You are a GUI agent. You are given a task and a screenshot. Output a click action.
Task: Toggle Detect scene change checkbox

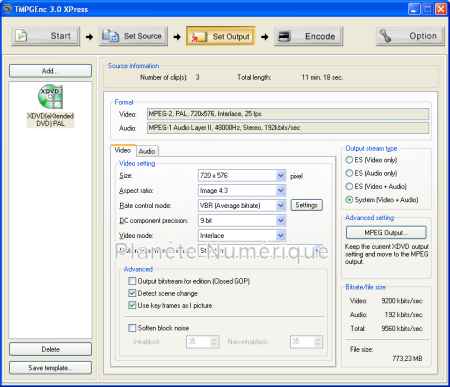click(132, 293)
